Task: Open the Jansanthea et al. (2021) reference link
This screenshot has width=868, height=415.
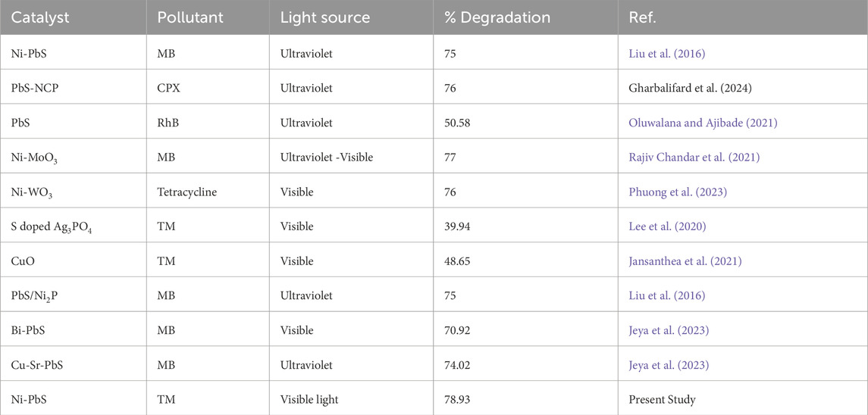Action: [685, 261]
